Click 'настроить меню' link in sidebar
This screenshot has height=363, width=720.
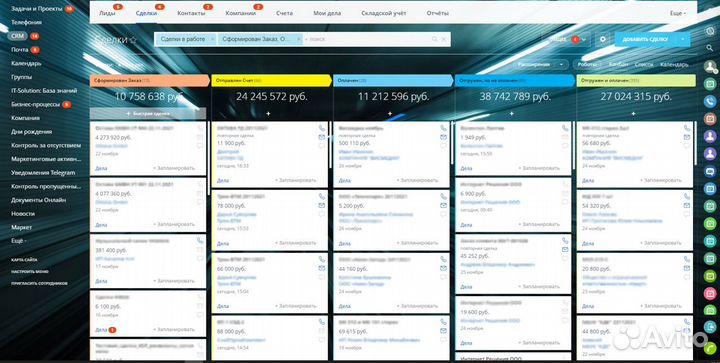coord(29,271)
